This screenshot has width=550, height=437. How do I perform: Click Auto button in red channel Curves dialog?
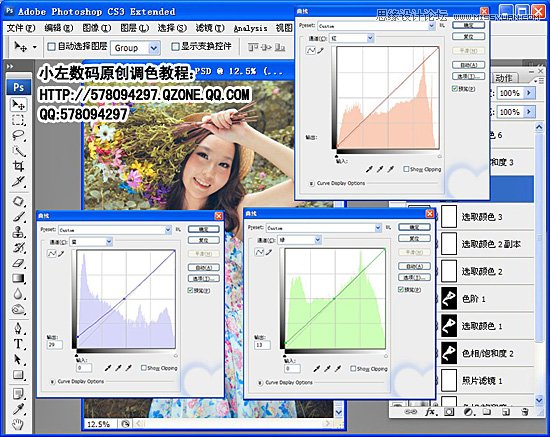click(x=469, y=65)
